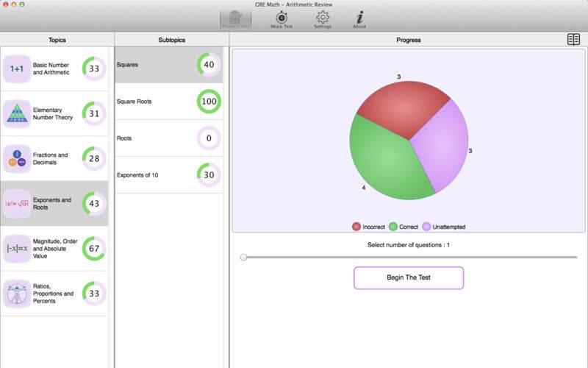Select the Square Roots subtopic
588x368 pixels.
tap(169, 102)
